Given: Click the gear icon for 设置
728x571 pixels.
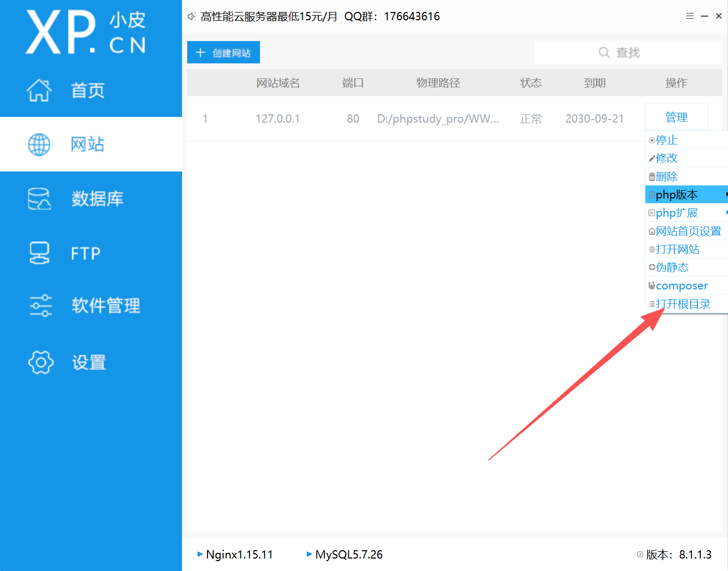Looking at the screenshot, I should (x=41, y=362).
